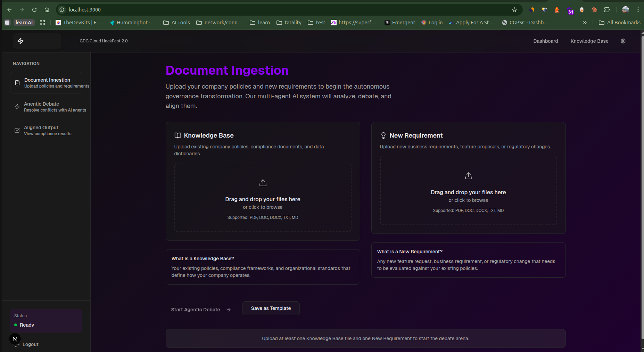The height and width of the screenshot is (352, 644).
Task: Click the book icon beside Knowledge Base heading
Action: point(178,136)
